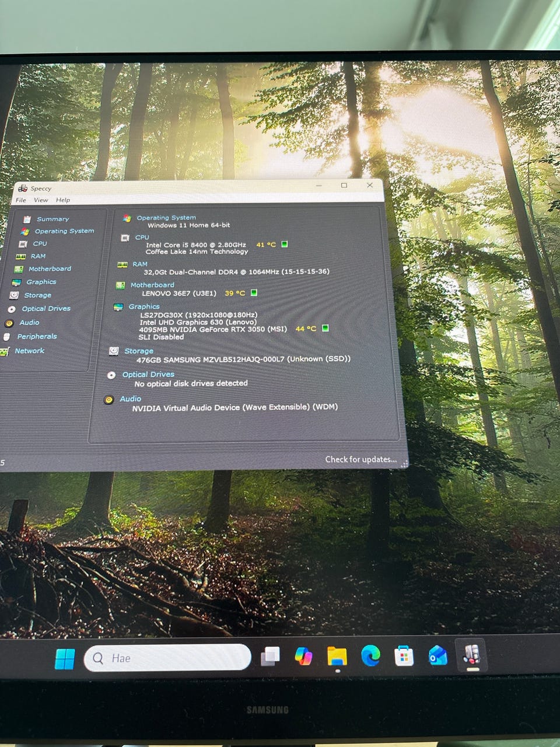Open the File menu
Image resolution: width=560 pixels, height=747 pixels.
coord(21,200)
